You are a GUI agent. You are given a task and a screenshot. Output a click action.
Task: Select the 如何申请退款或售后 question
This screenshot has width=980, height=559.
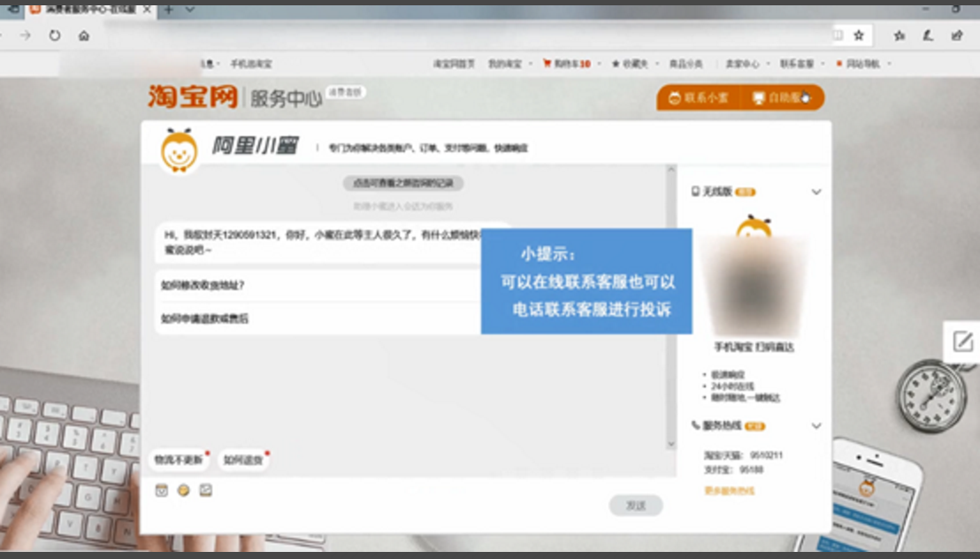(204, 318)
